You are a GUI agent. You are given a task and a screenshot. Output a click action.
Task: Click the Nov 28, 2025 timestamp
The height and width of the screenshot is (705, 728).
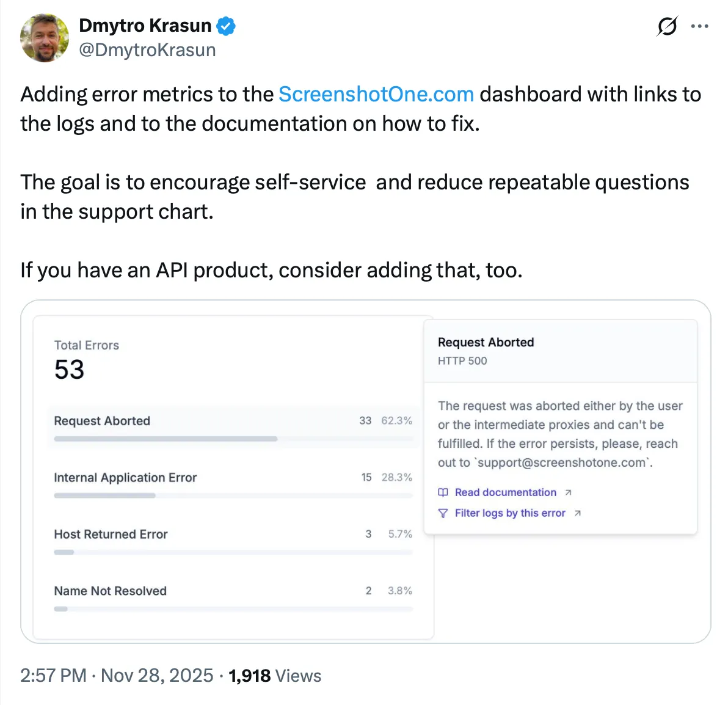point(155,676)
